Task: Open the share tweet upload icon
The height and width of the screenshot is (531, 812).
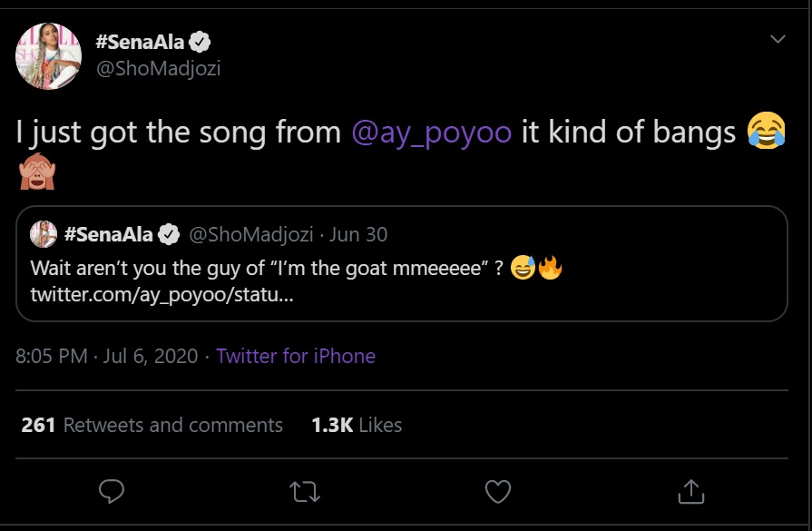Action: (x=690, y=491)
